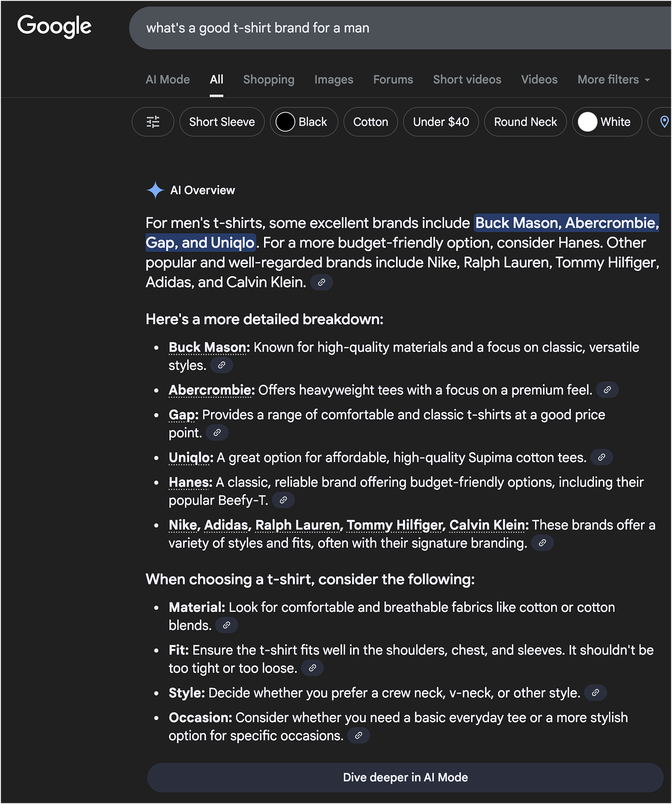
Task: Toggle the Short Sleeve filter chip
Action: coord(222,122)
